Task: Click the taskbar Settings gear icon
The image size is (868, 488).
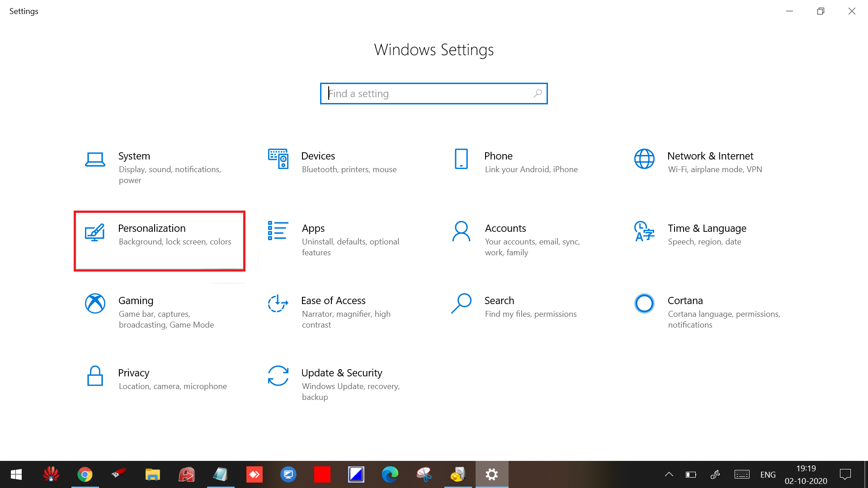Action: (x=492, y=474)
